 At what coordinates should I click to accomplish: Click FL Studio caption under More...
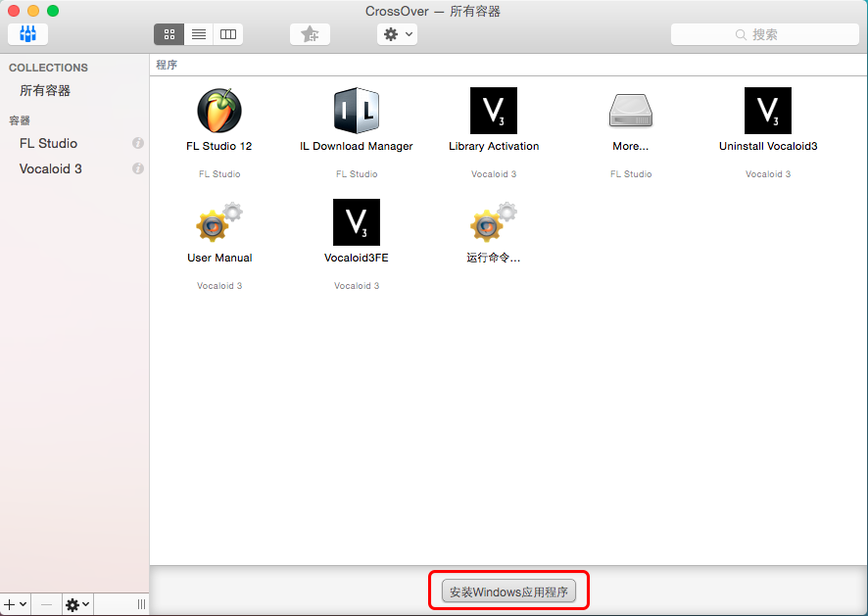631,173
